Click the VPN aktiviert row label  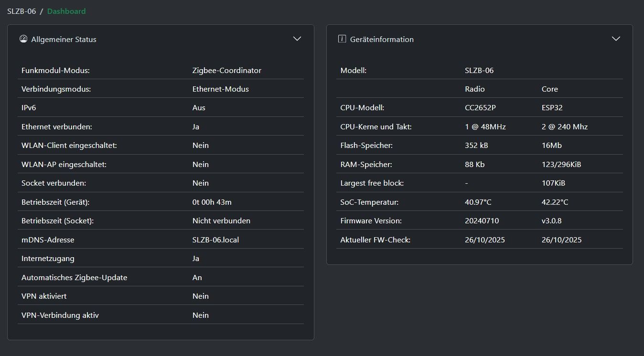44,296
